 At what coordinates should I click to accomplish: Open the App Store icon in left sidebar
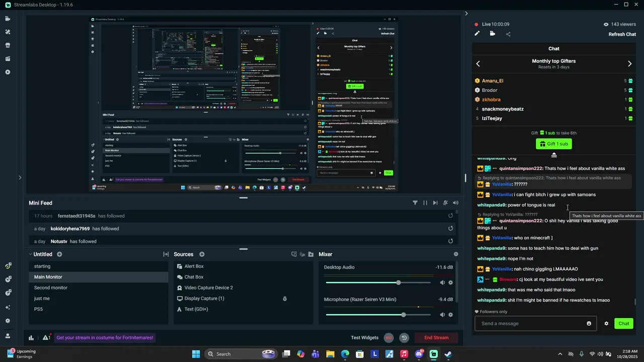8,45
